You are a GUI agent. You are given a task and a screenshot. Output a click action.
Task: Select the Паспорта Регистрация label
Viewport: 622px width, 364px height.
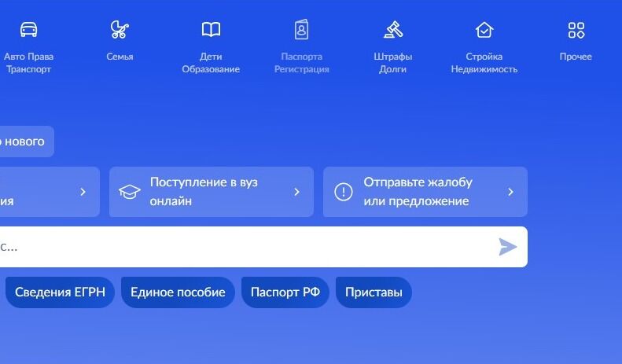302,63
